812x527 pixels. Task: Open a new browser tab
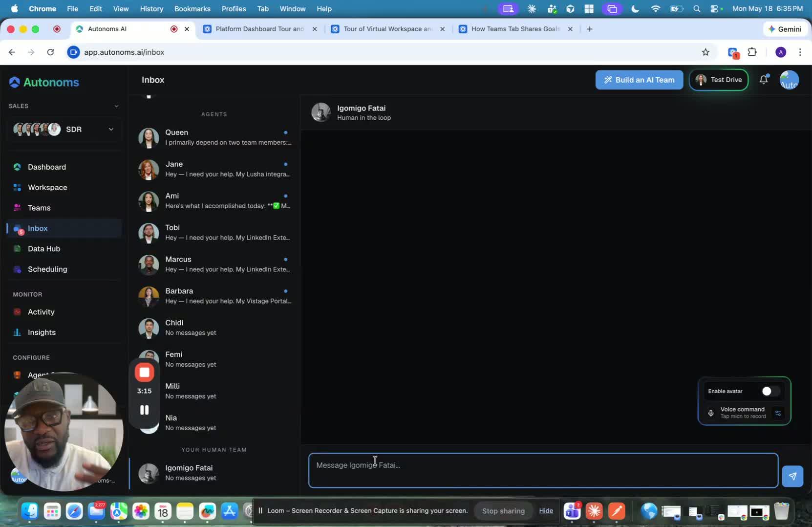[590, 29]
